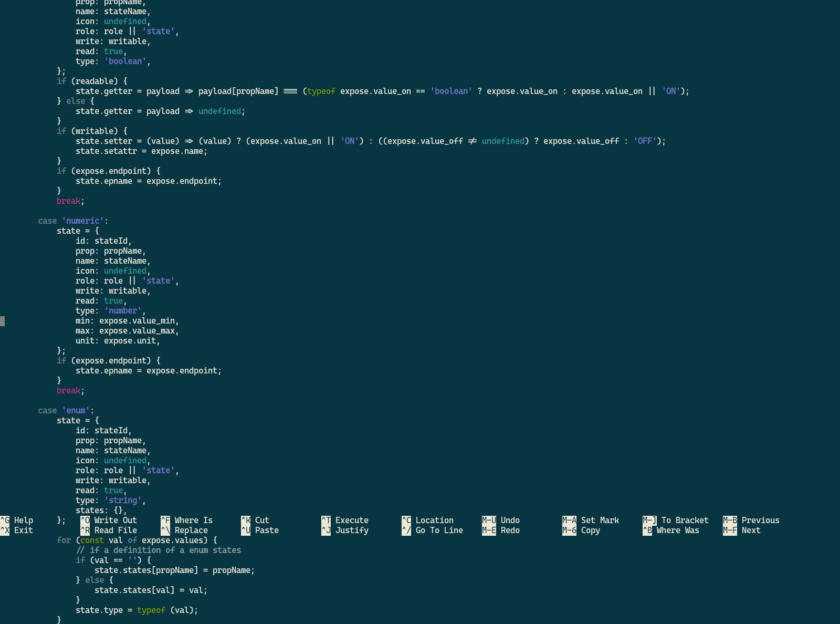The image size is (840, 624).
Task: Activate the ^F Where Is shortcut
Action: pos(187,521)
